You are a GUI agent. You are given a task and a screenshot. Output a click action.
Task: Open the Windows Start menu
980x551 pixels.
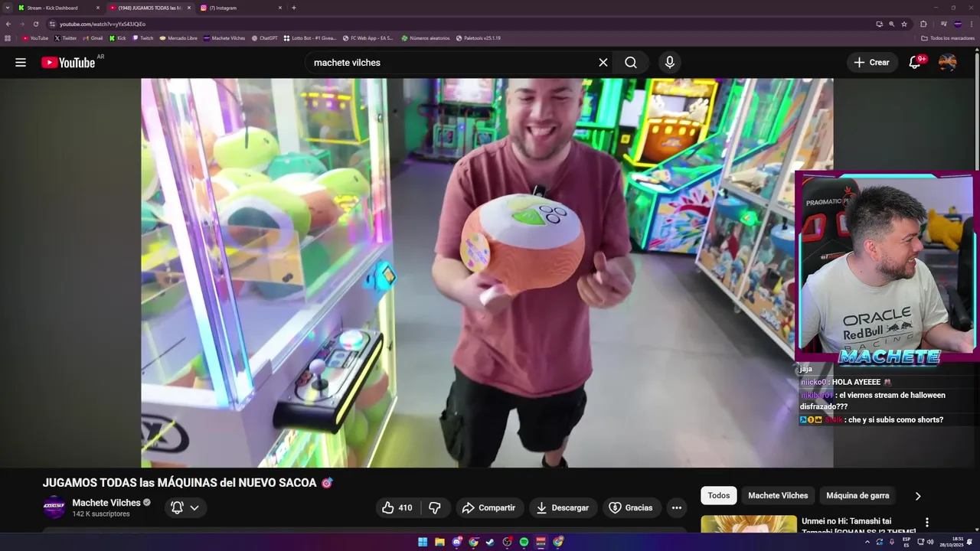(423, 542)
